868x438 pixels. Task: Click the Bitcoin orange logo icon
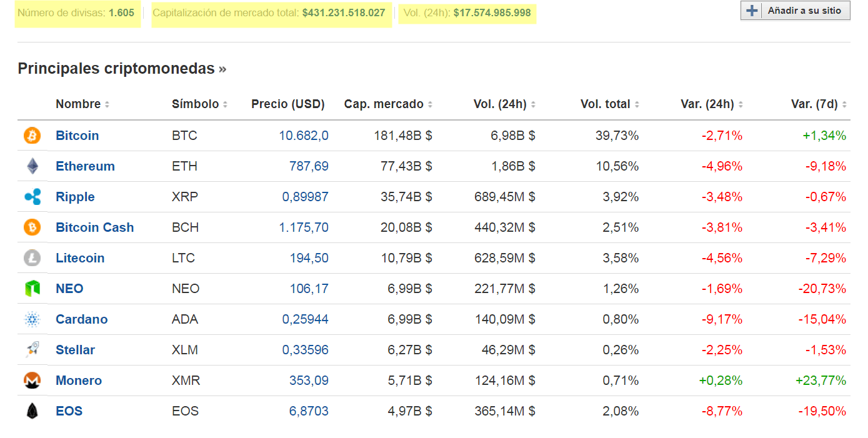(32, 136)
